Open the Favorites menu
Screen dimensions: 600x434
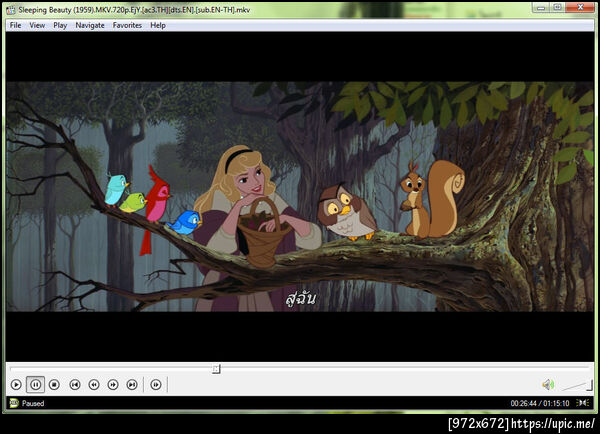[127, 25]
